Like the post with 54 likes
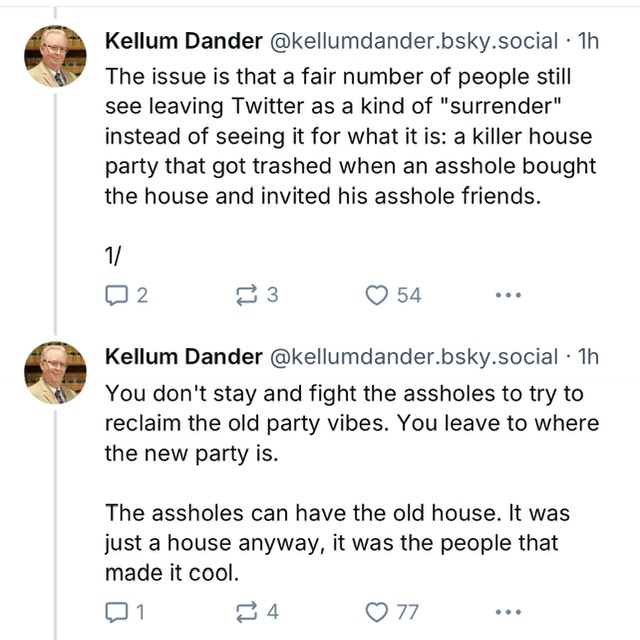640x640 pixels. point(378,295)
